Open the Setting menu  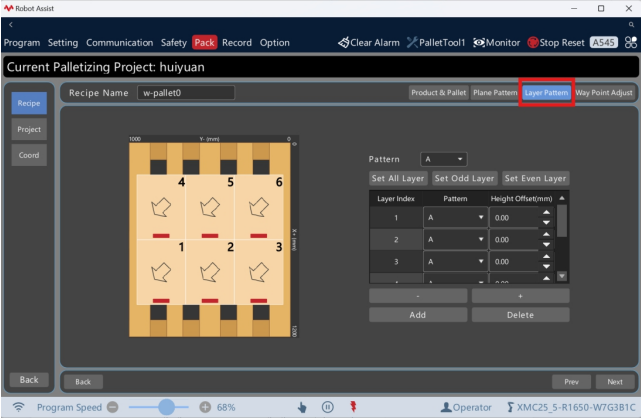click(x=63, y=42)
